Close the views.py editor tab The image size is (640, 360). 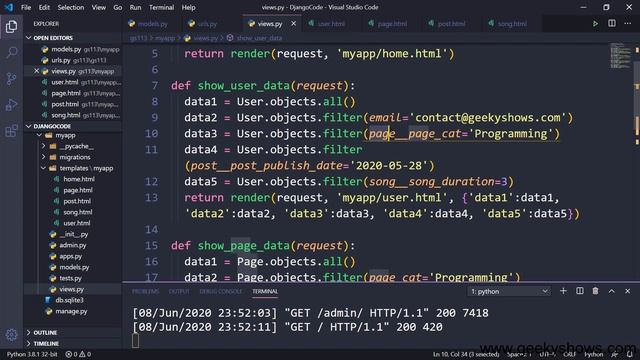(x=293, y=24)
